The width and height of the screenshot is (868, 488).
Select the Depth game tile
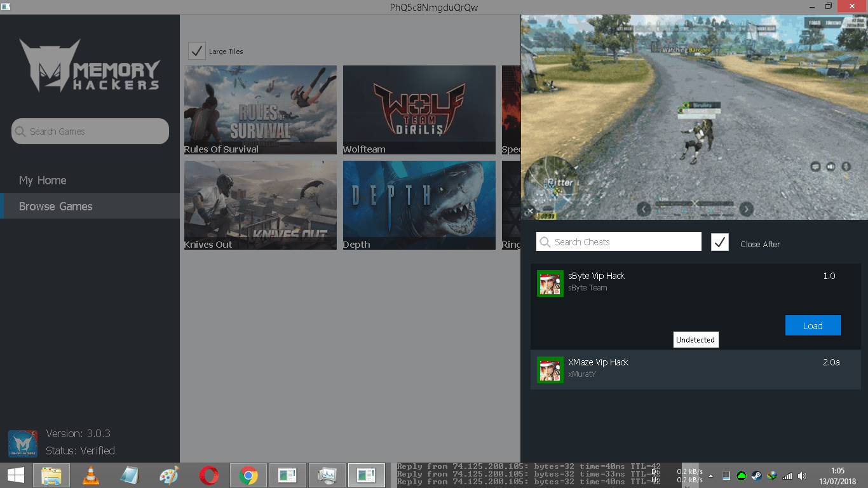419,205
